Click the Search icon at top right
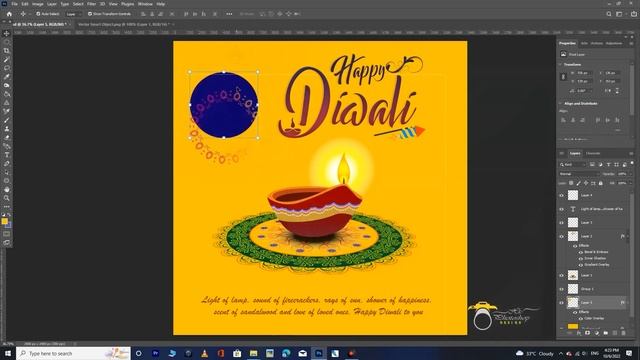The image size is (640, 360). [x=609, y=14]
